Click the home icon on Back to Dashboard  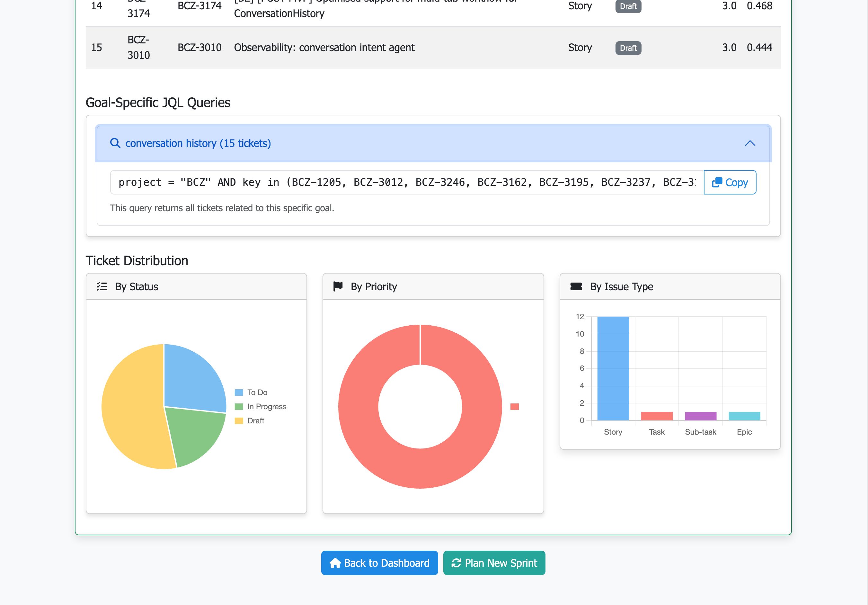[335, 563]
